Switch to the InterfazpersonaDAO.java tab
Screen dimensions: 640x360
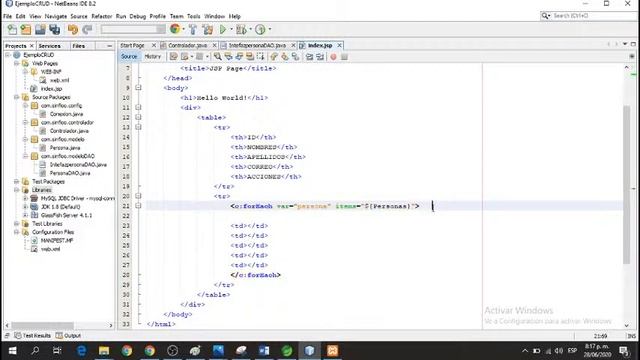(x=257, y=45)
